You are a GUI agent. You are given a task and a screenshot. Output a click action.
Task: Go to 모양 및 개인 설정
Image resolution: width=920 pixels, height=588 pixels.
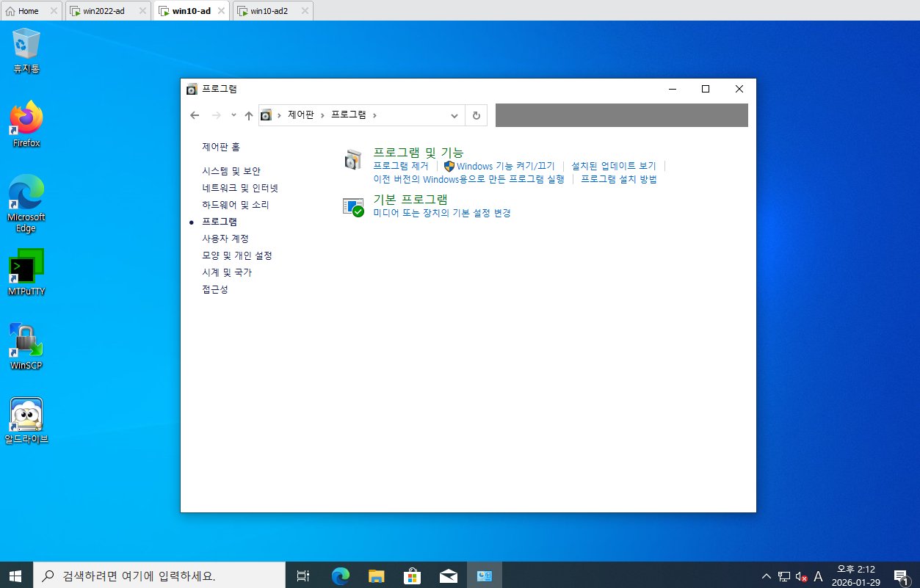pyautogui.click(x=237, y=255)
